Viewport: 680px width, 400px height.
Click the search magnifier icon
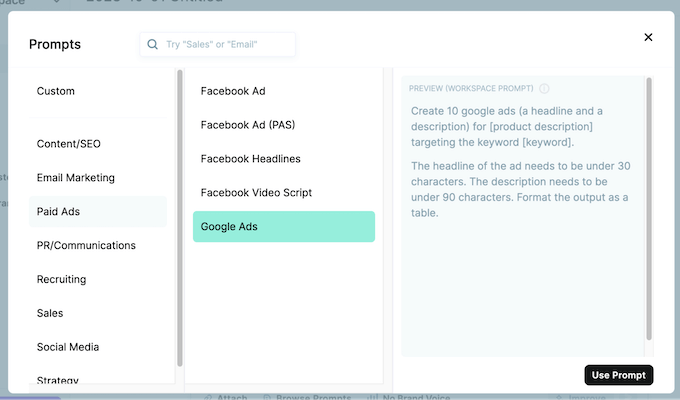(153, 45)
